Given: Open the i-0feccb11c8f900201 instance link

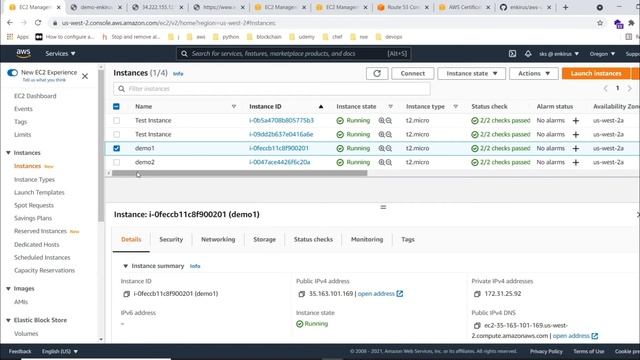Looking at the screenshot, I should coord(279,148).
